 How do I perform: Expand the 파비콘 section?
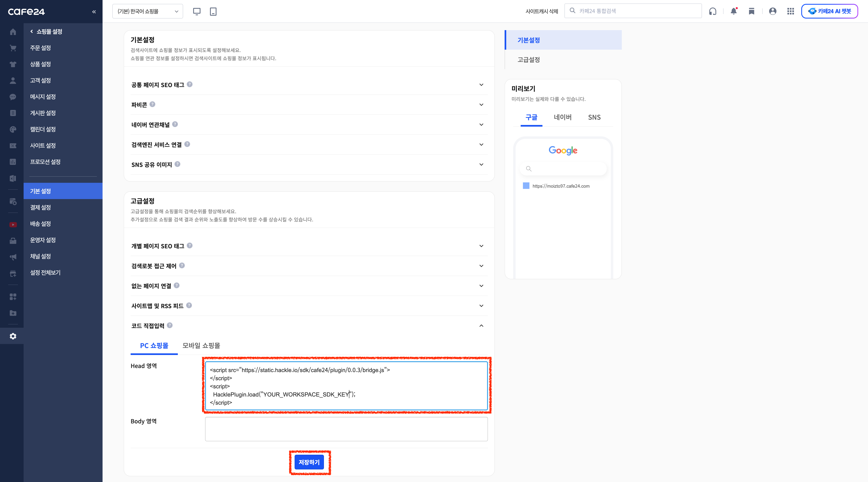pyautogui.click(x=481, y=104)
